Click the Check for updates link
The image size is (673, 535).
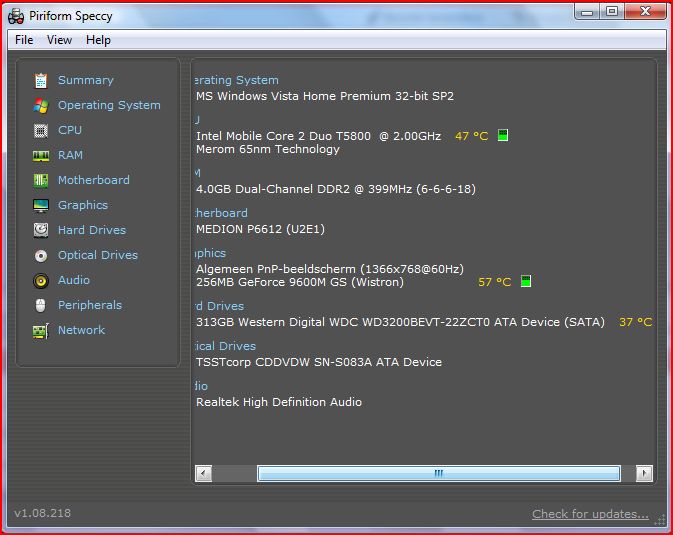pos(590,514)
